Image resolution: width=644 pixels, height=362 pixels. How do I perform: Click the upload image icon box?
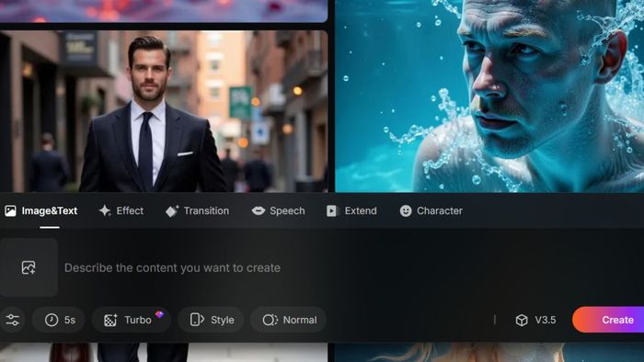pyautogui.click(x=29, y=267)
